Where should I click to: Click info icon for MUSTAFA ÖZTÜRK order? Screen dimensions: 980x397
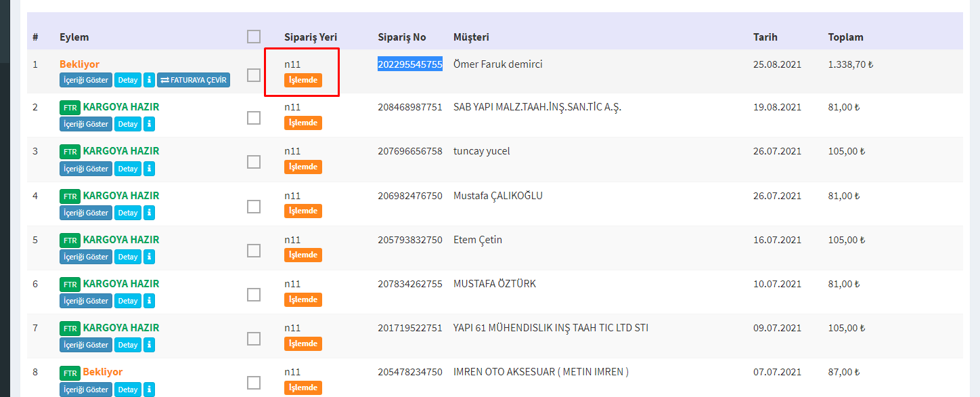click(x=149, y=301)
